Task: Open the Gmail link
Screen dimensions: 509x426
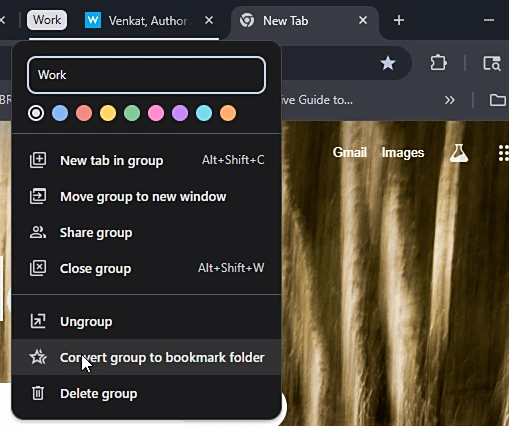Action: 350,152
